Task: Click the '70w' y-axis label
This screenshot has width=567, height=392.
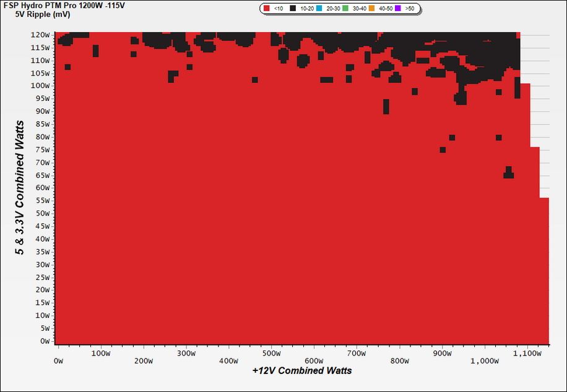Action: tap(42, 163)
